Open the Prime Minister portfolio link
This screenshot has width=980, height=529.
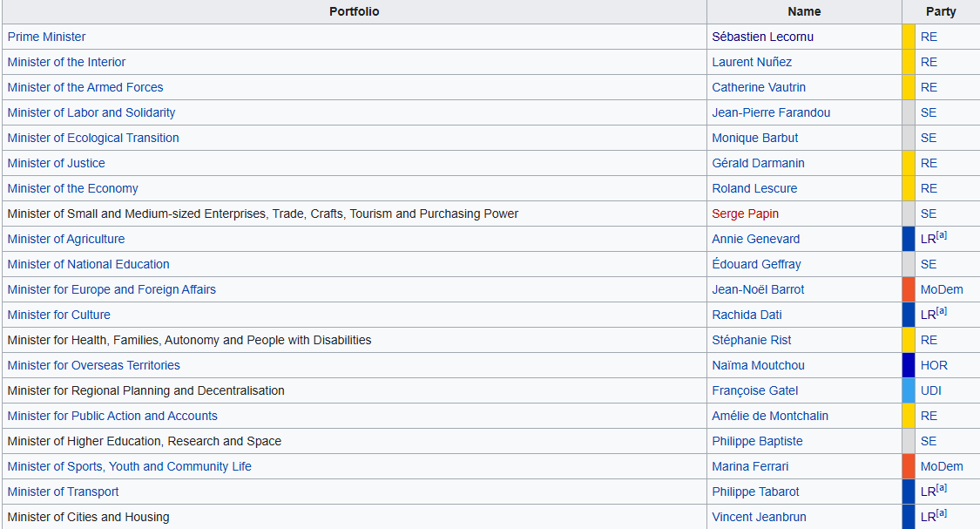click(46, 37)
